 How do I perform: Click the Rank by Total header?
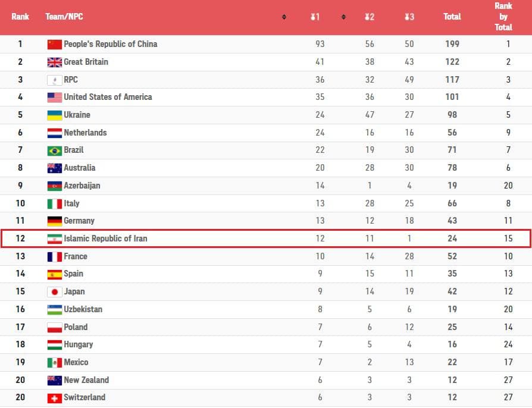[503, 17]
